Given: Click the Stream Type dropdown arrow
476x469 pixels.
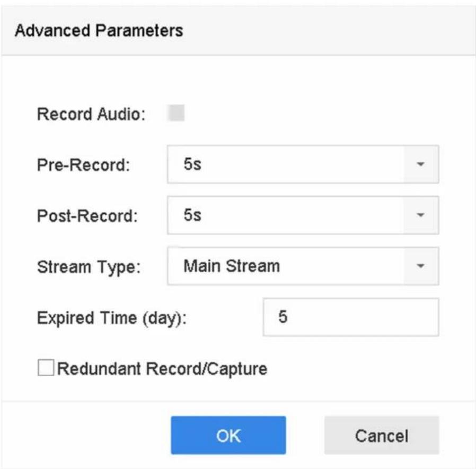Looking at the screenshot, I should click(421, 266).
